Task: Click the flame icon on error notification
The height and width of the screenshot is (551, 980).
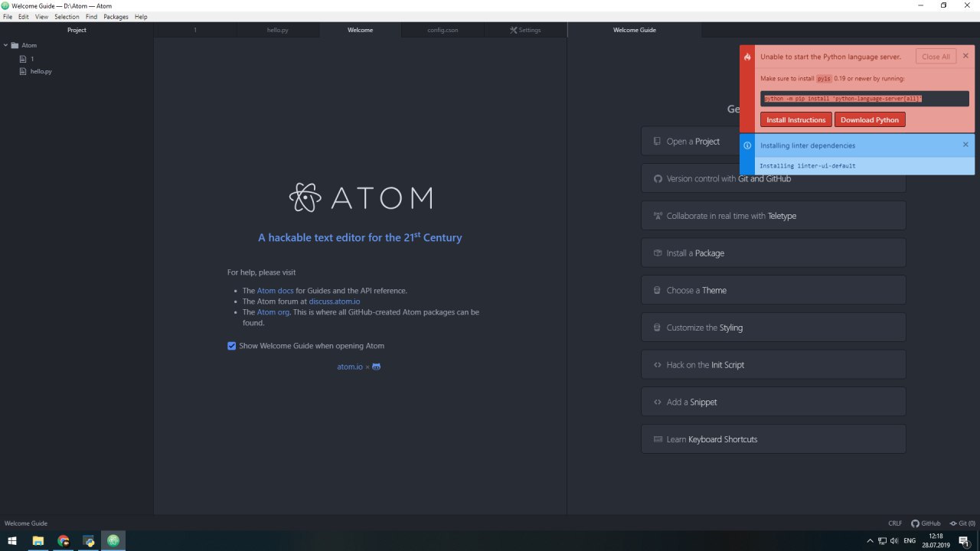Action: (x=747, y=57)
